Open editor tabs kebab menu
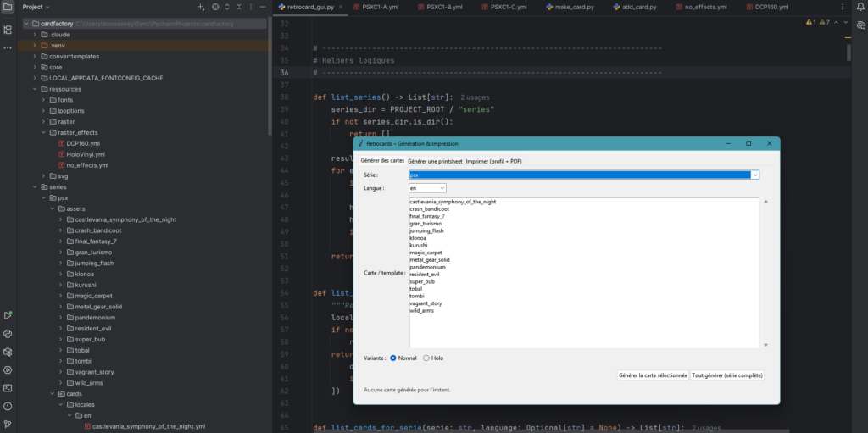Image resolution: width=868 pixels, height=433 pixels. [843, 7]
